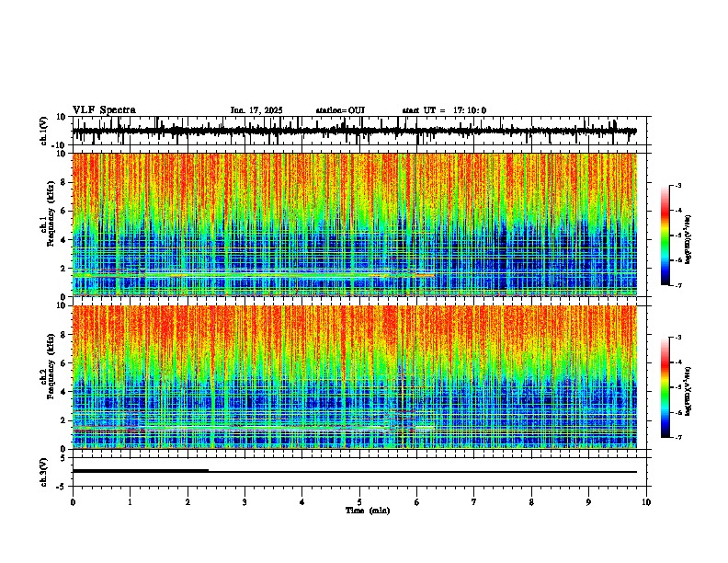Click the '8' kHz tick of ch.1 spectrogram
Screen dimensions: 728x563
pos(63,182)
